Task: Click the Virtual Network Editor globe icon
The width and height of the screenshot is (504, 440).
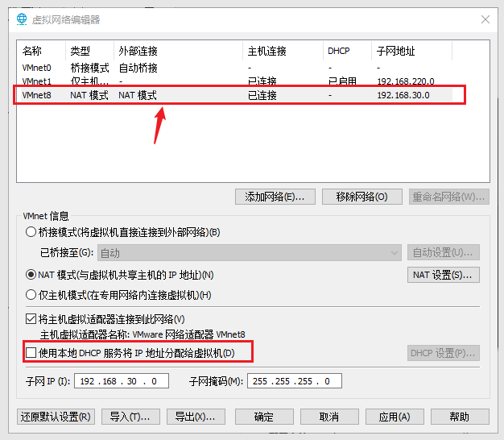Action: (x=22, y=19)
